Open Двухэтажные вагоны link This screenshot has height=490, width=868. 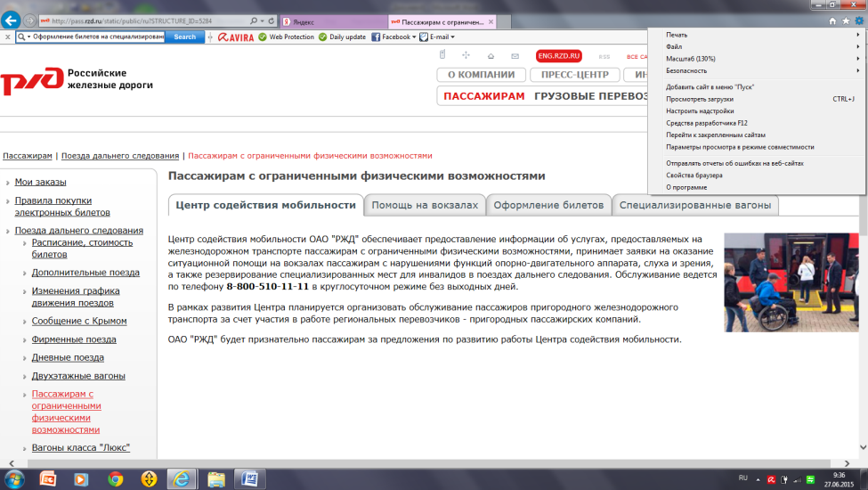click(78, 375)
